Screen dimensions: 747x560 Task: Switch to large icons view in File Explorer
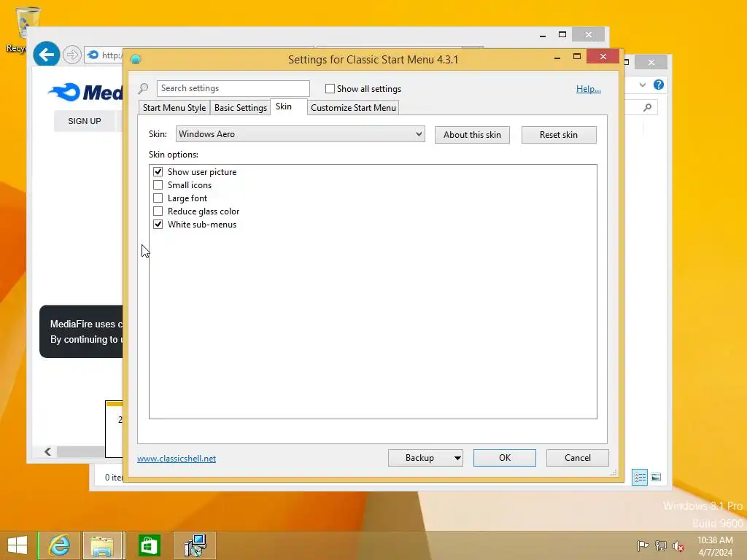pyautogui.click(x=656, y=477)
